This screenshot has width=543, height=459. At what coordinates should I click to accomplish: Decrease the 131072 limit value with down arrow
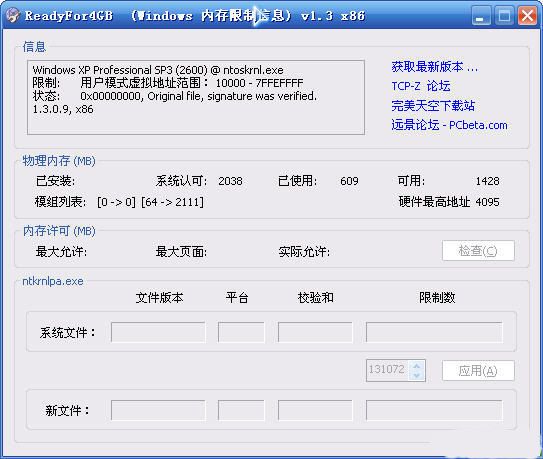click(x=417, y=375)
